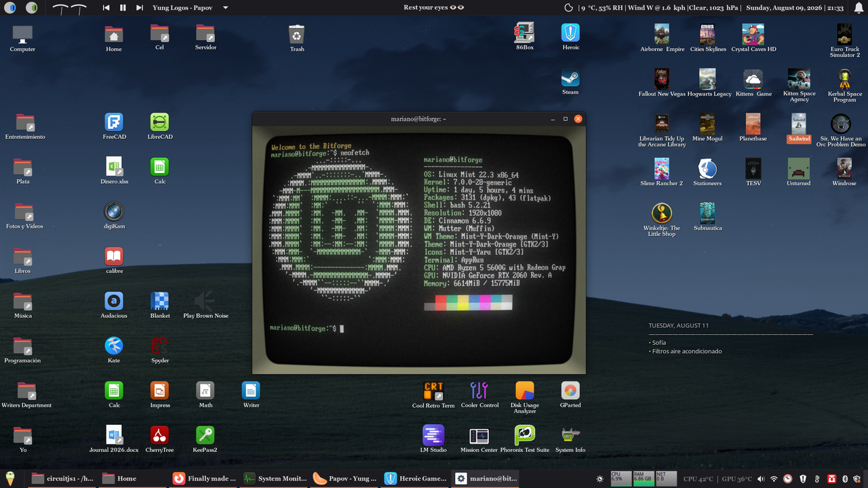The image size is (868, 488).
Task: Click the weather applet moon icon
Action: [x=568, y=7]
